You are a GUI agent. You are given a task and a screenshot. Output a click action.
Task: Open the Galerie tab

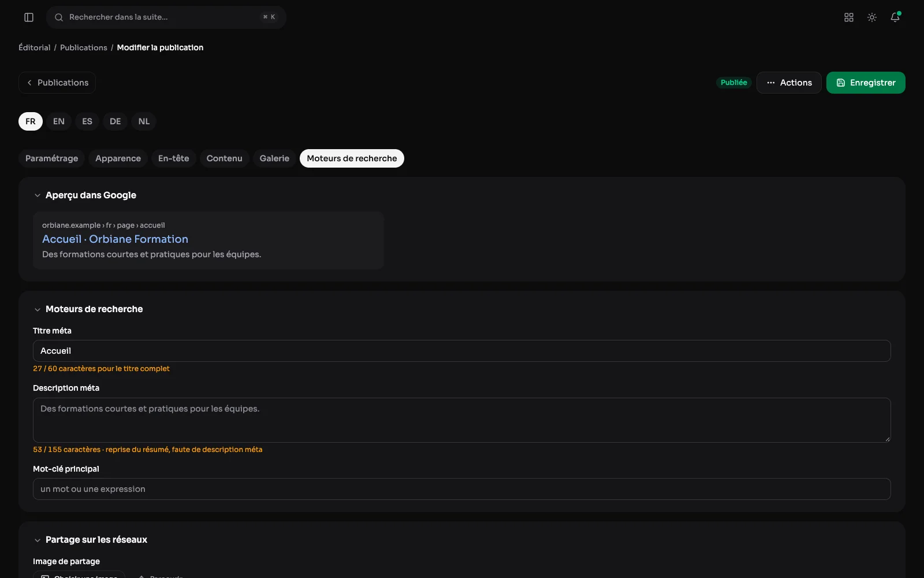(274, 158)
